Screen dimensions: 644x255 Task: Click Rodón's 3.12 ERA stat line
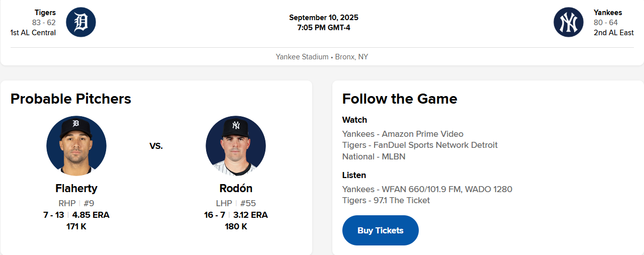pyautogui.click(x=250, y=215)
